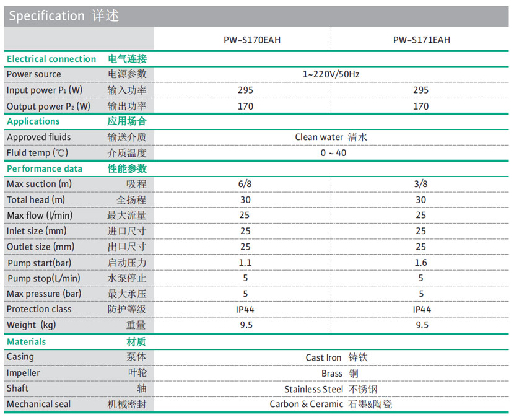Click the 'Max suction (m)' label
Viewport: 514px width, 420px height.
click(40, 184)
